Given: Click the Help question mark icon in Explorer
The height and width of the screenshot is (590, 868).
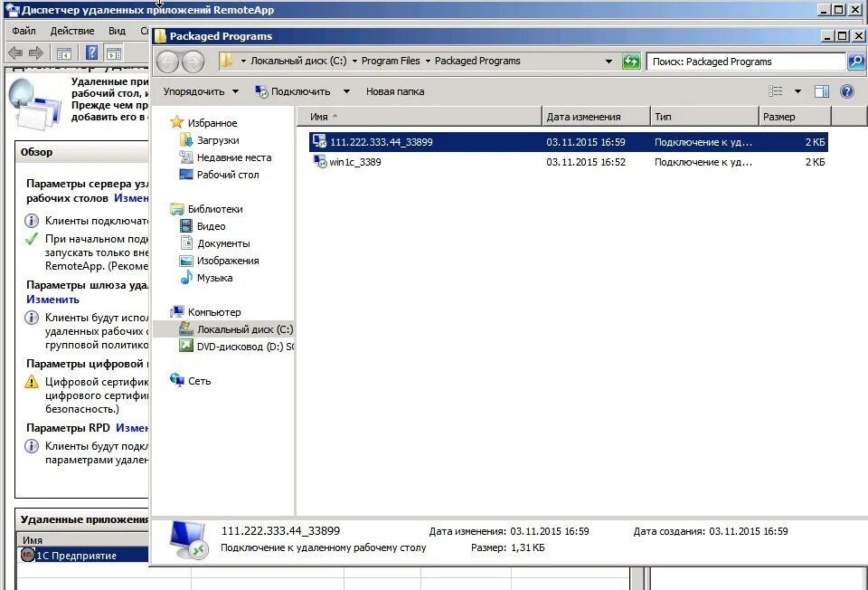Looking at the screenshot, I should click(847, 90).
